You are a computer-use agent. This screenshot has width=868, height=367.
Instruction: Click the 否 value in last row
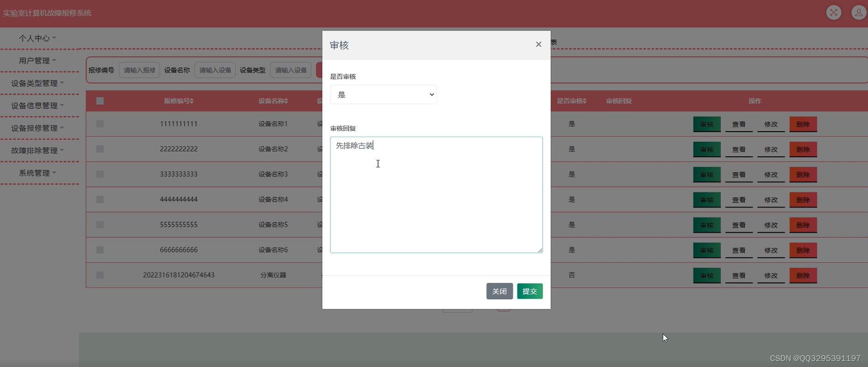[571, 275]
